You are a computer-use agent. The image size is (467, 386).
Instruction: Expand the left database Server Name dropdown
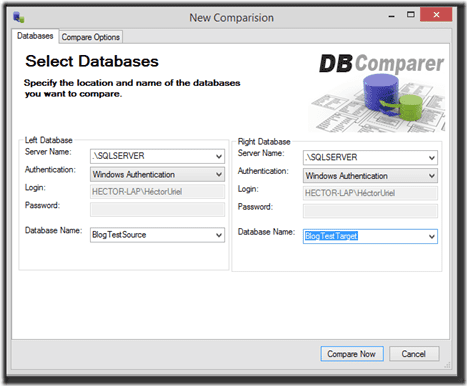[x=219, y=156]
